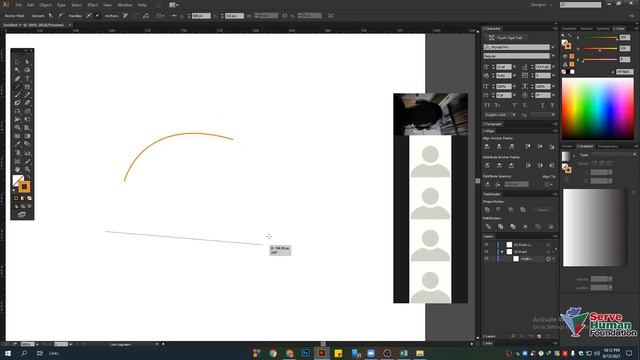The height and width of the screenshot is (360, 640).
Task: Click the toolbox stroke color swatch
Action: point(24,187)
